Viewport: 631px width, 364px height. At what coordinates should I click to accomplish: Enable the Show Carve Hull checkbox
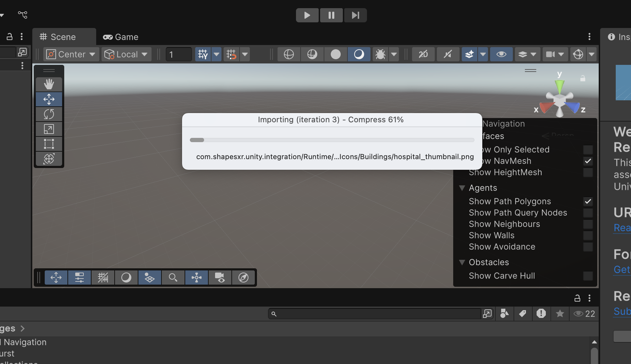(588, 276)
